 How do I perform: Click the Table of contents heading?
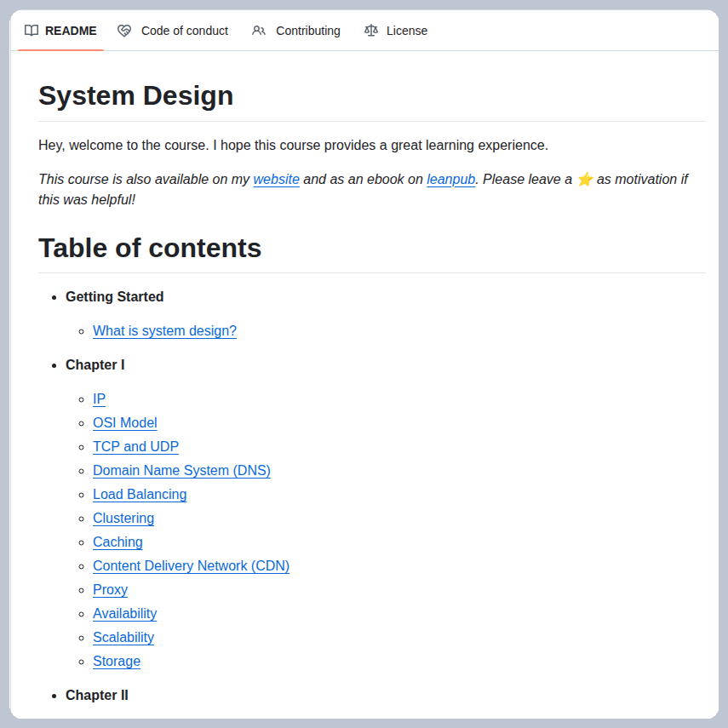click(150, 248)
